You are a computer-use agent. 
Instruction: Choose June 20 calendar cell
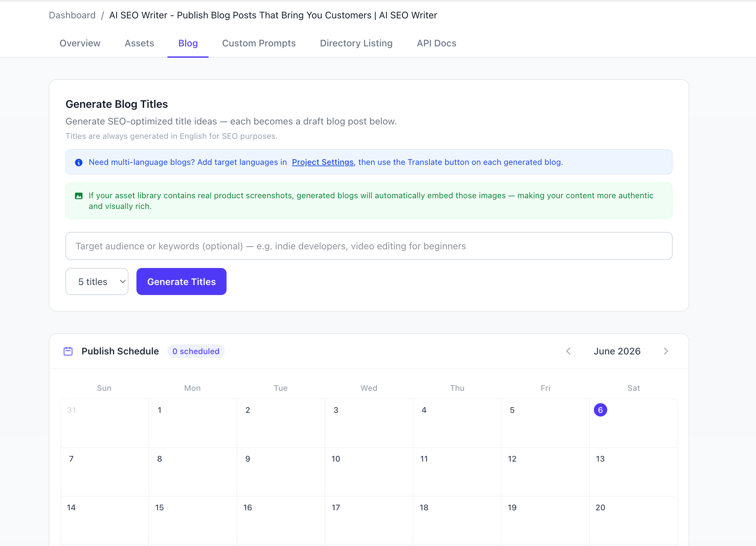point(633,521)
